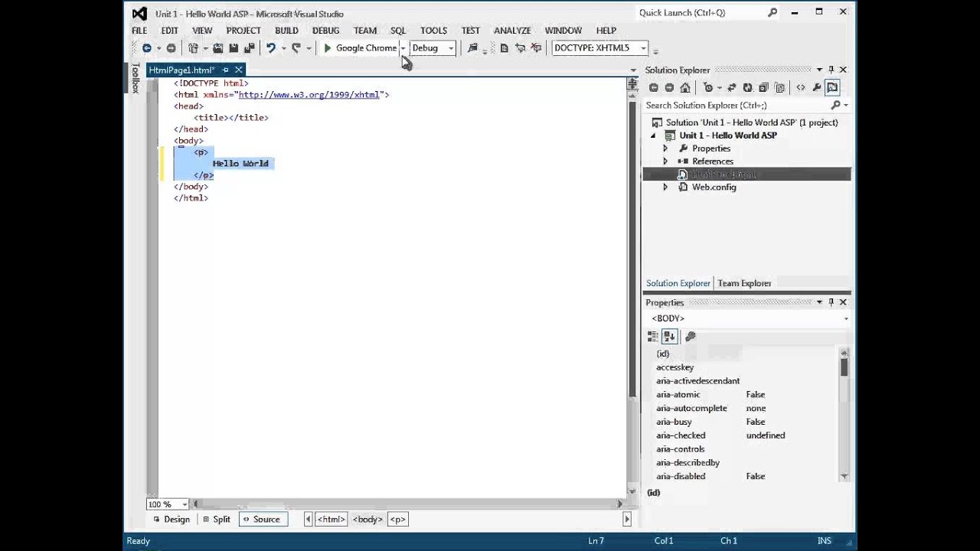Toggle Show All Files in Solution Explorer

point(779,88)
